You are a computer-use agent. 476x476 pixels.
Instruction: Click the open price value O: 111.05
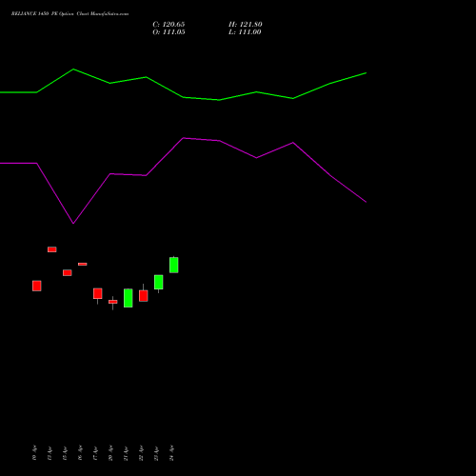(169, 32)
